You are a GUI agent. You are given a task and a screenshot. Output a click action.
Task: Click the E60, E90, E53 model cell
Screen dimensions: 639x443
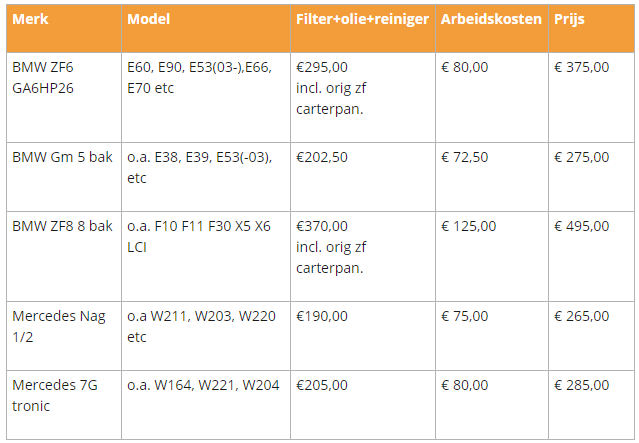coord(200,77)
